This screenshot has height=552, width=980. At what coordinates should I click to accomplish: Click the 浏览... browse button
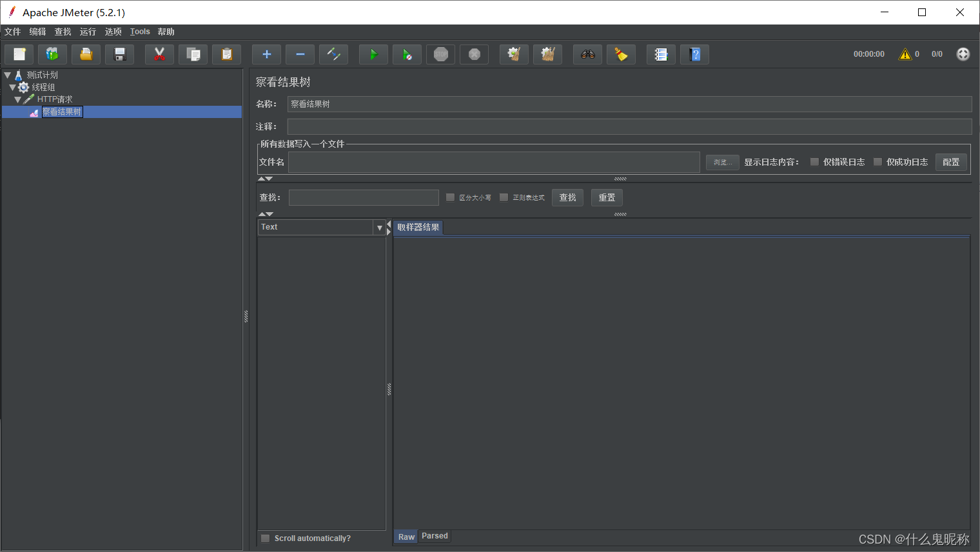pos(722,163)
